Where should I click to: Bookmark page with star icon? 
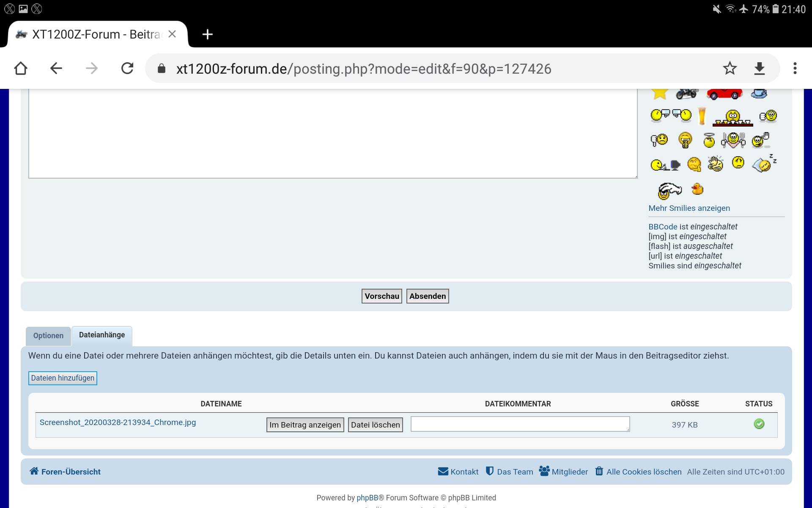pos(730,68)
